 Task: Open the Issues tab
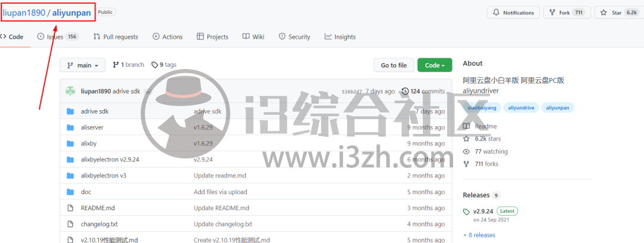coord(58,37)
